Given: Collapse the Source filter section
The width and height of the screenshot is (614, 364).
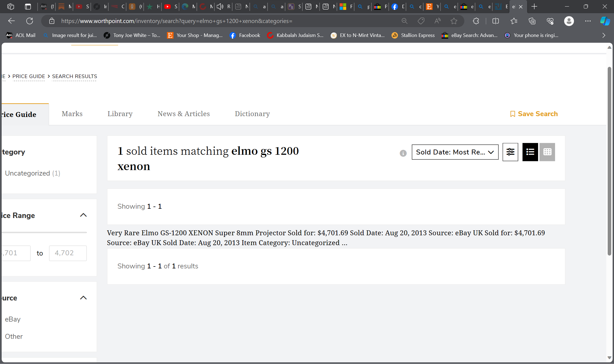Looking at the screenshot, I should coord(83,298).
